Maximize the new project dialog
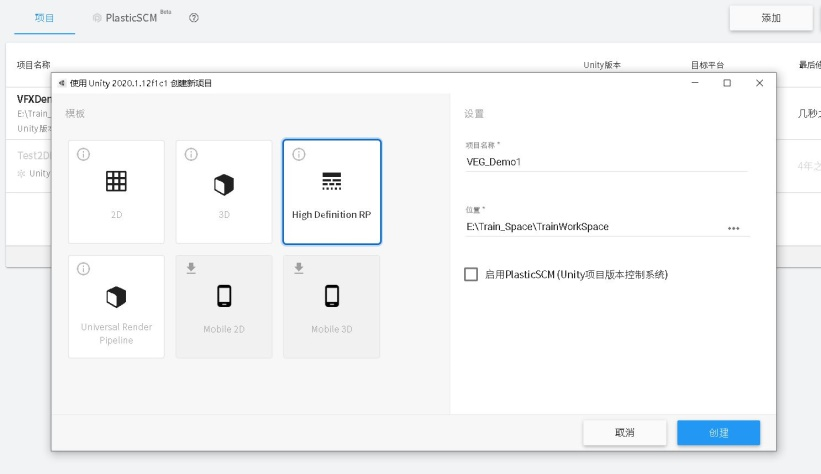This screenshot has height=474, width=821. [727, 83]
